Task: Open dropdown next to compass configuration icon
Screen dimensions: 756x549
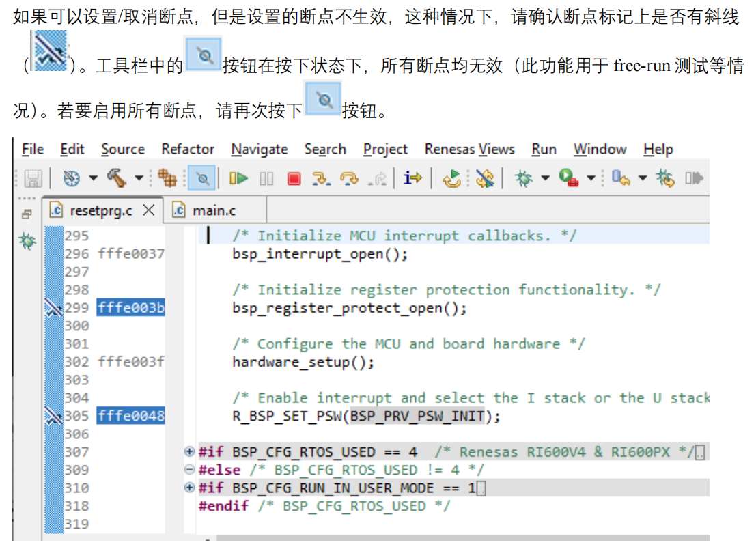Action: coord(93,179)
